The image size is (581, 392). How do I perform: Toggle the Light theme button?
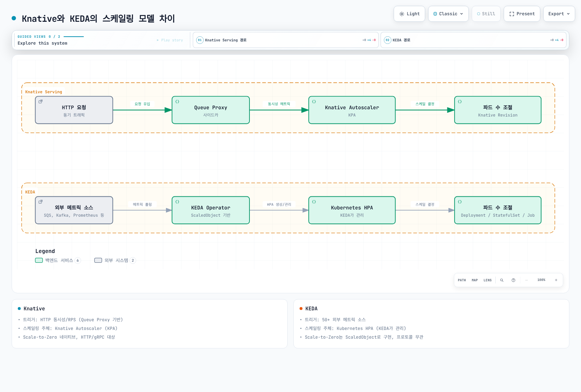[409, 14]
